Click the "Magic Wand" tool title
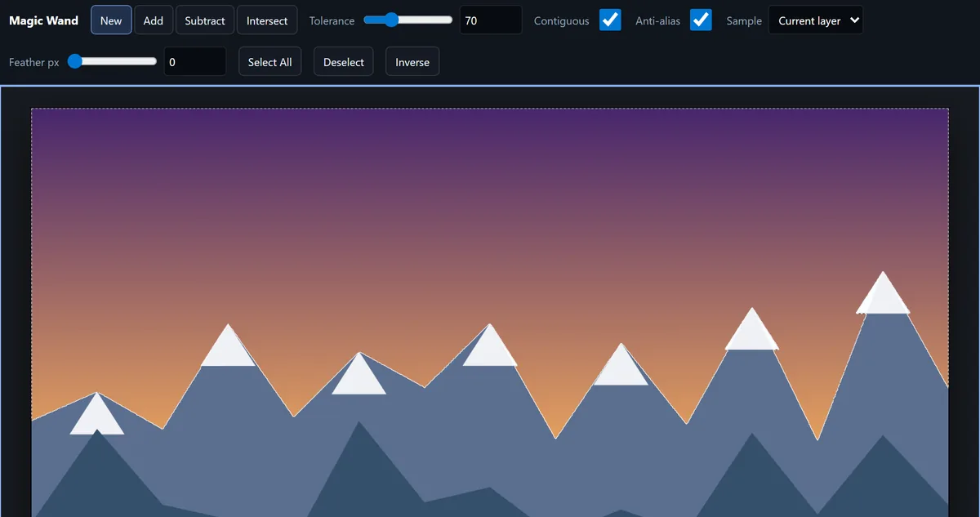980x517 pixels. tap(44, 20)
